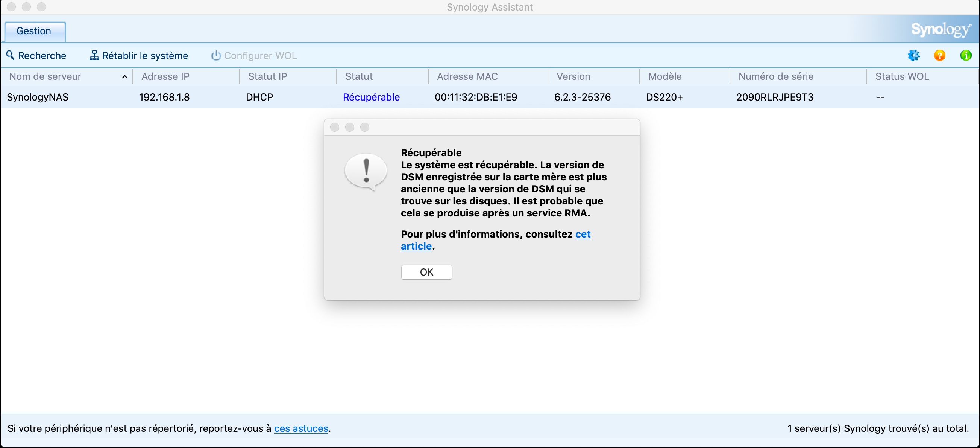Click the '1 serveur(s) Synology trouvé(s)' status text
980x448 pixels.
(x=878, y=428)
